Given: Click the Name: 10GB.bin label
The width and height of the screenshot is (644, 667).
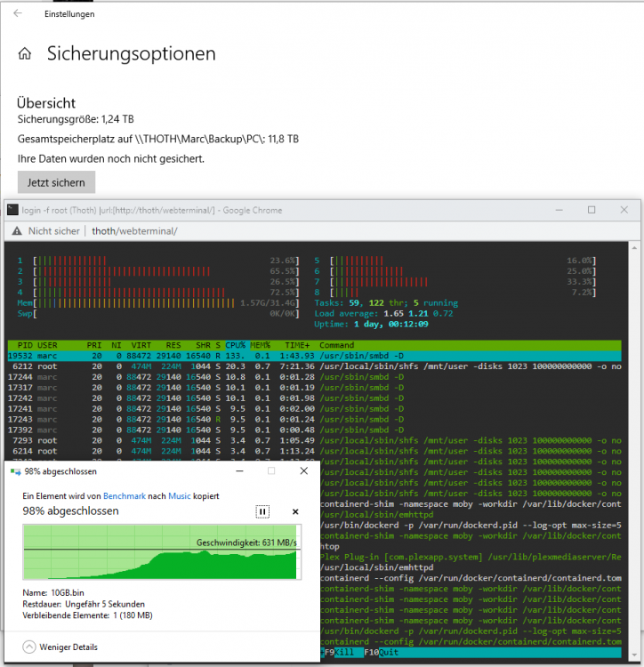Looking at the screenshot, I should point(53,592).
